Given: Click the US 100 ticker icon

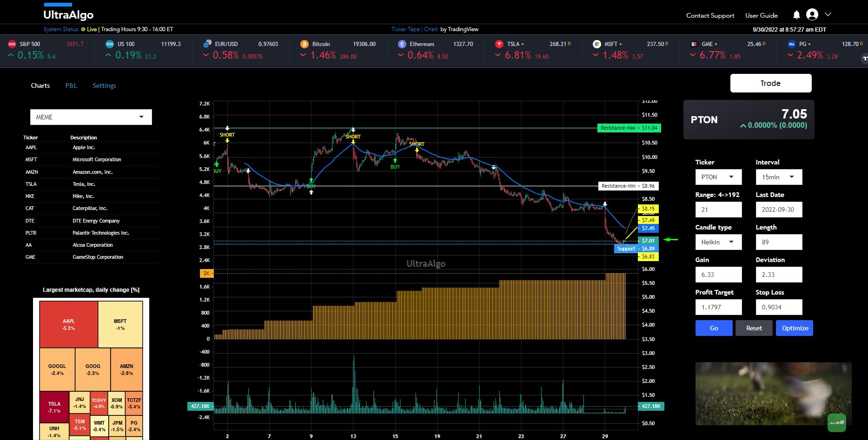Looking at the screenshot, I should (110, 44).
